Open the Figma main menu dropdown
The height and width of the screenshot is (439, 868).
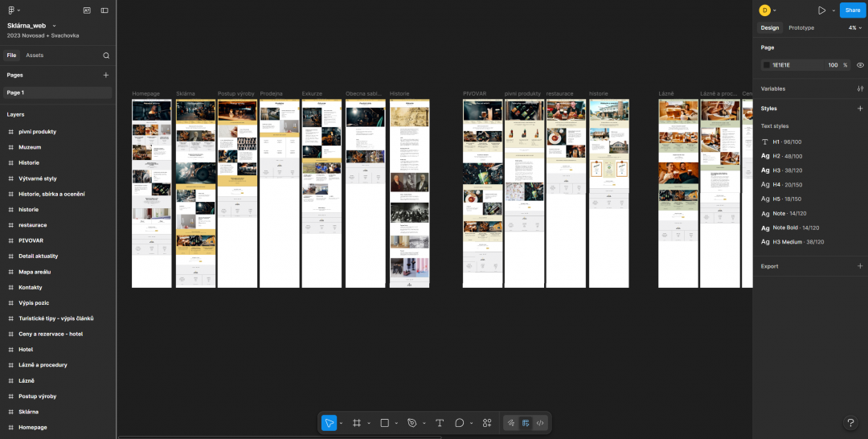coord(14,10)
